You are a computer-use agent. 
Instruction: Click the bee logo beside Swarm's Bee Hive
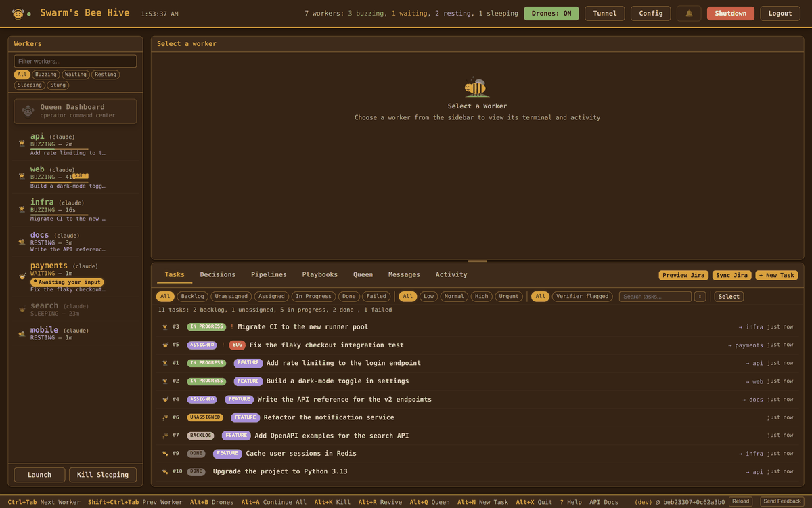(x=18, y=14)
